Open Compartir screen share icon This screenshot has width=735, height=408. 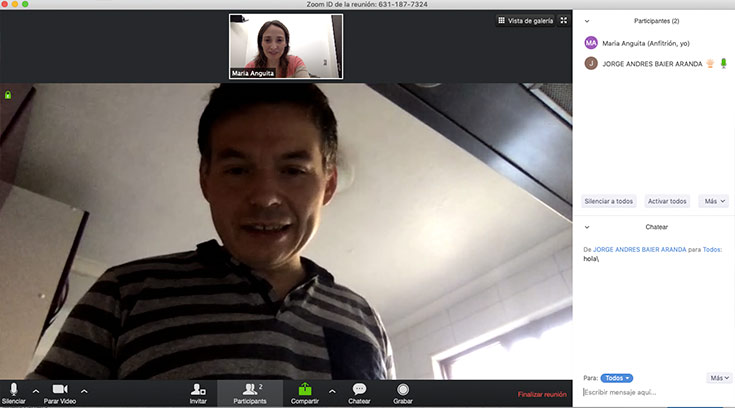[x=305, y=389]
